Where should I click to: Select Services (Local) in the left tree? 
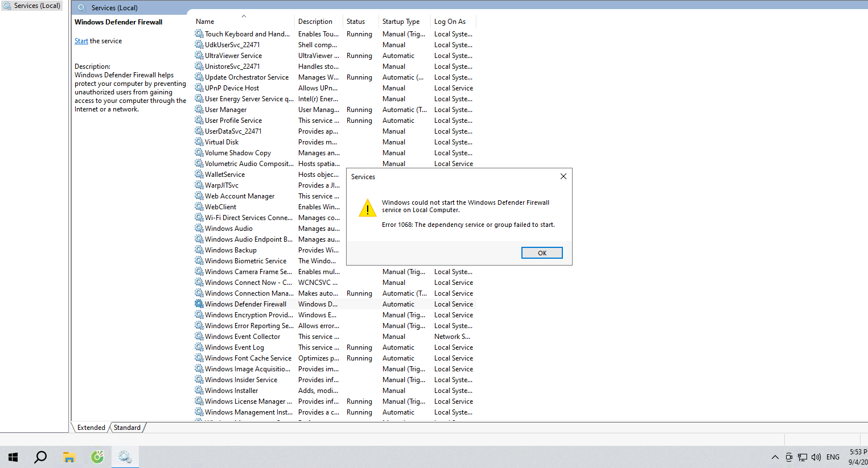[x=32, y=6]
